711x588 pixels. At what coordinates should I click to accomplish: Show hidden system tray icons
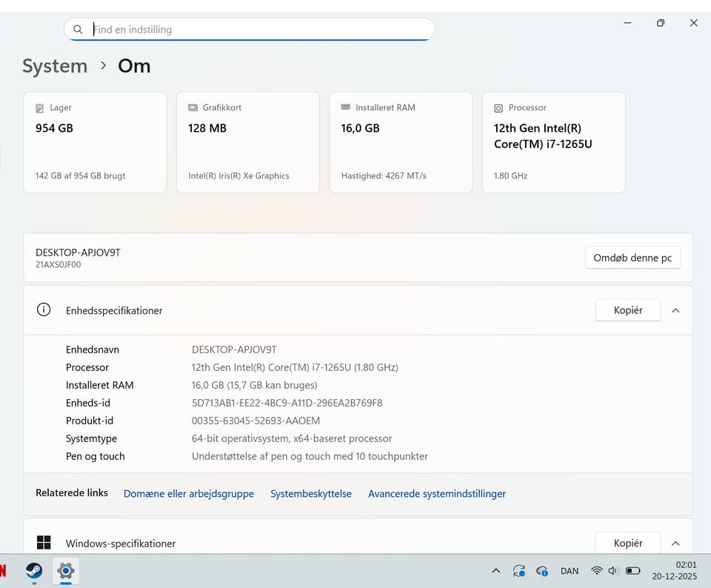pyautogui.click(x=495, y=571)
